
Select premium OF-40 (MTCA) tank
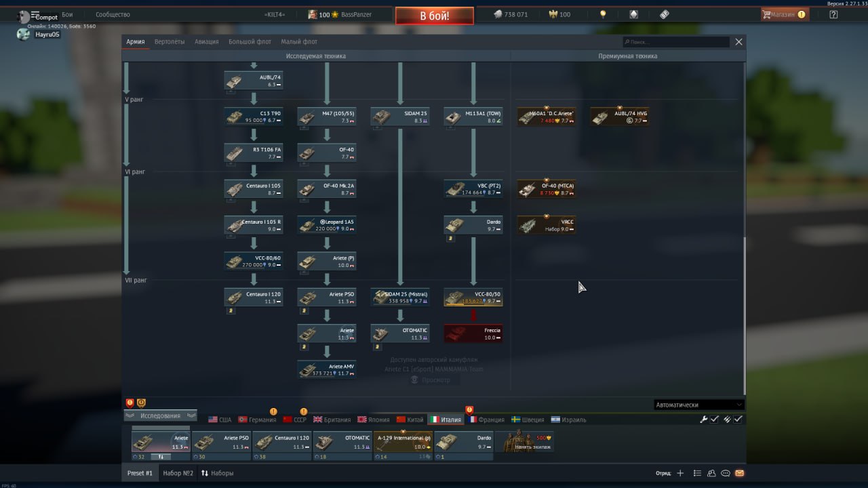click(x=547, y=189)
